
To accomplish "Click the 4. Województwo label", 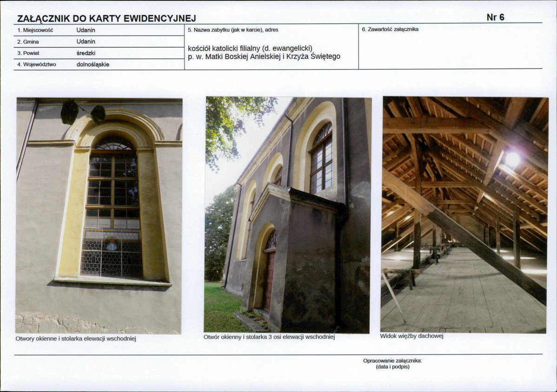I will click(36, 65).
